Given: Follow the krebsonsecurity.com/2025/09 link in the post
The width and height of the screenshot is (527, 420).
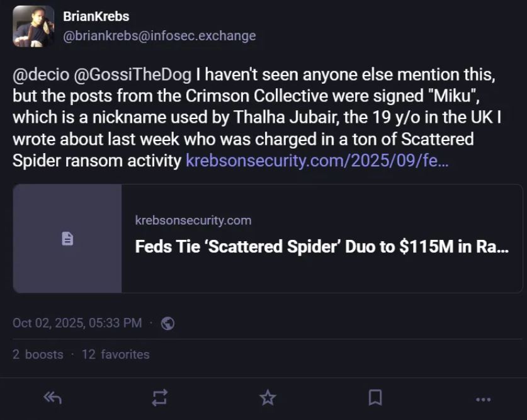Looking at the screenshot, I should pos(317,161).
